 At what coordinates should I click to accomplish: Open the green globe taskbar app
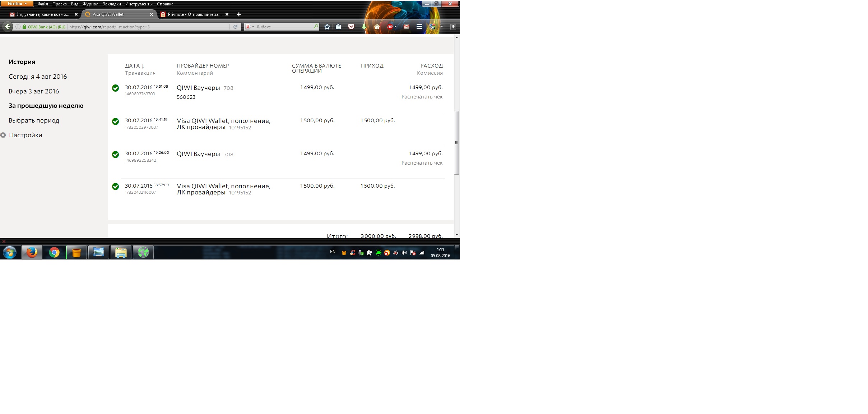143,252
